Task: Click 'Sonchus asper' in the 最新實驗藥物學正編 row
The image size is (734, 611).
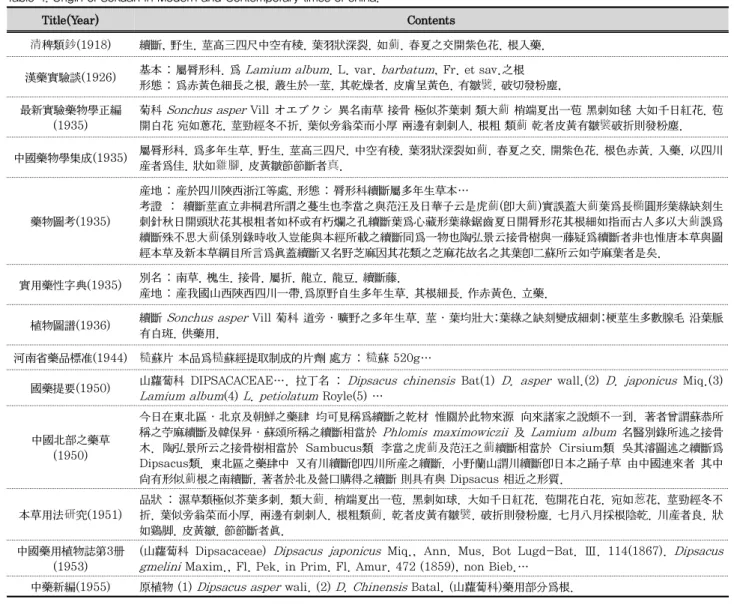Action: coord(206,110)
